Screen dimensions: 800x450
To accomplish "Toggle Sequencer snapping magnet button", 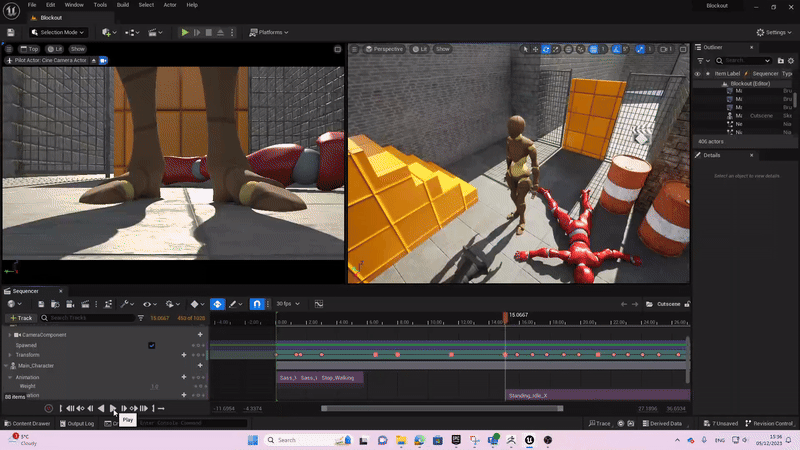I will pyautogui.click(x=256, y=303).
